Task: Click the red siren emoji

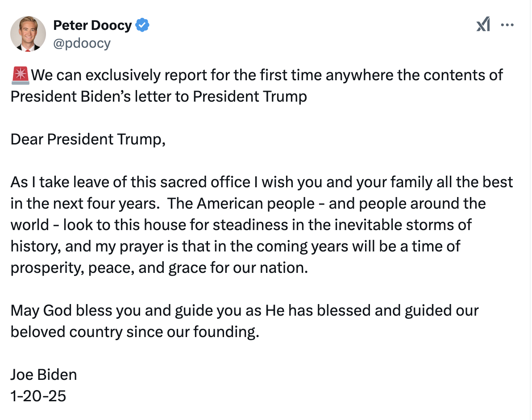Action: (21, 75)
